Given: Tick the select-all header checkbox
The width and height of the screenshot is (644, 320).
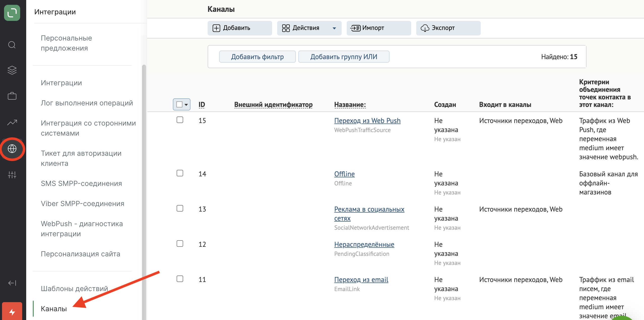Looking at the screenshot, I should point(179,104).
